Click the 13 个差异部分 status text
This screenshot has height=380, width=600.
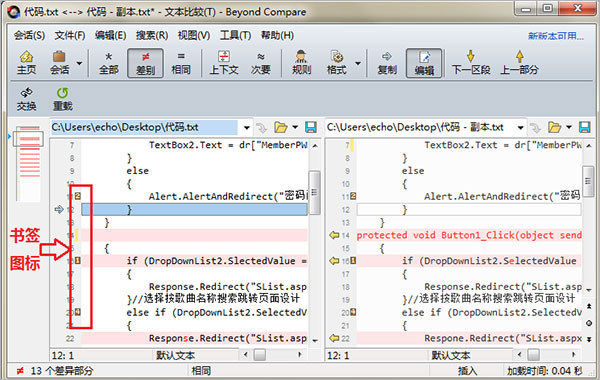[62, 371]
